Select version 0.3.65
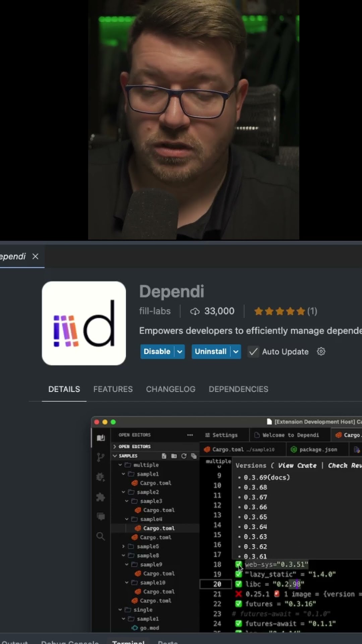 pyautogui.click(x=255, y=517)
